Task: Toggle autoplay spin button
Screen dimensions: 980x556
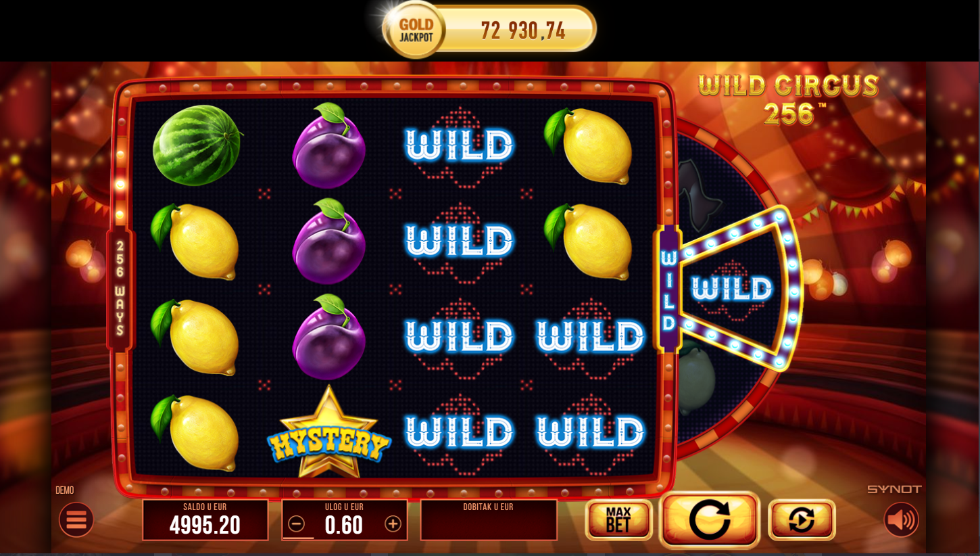Action: click(802, 519)
